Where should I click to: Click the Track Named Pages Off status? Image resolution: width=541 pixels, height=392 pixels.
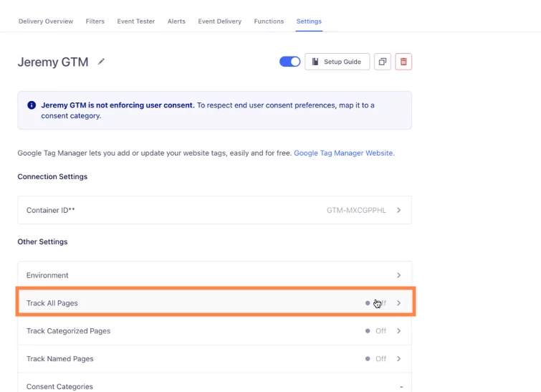(375, 359)
